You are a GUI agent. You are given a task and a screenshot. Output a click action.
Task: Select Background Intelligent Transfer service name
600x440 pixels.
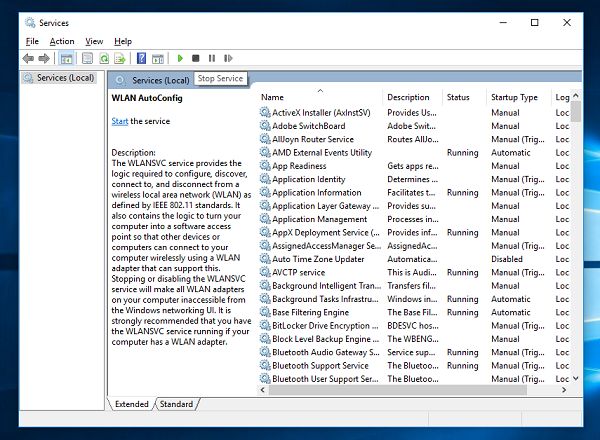[x=326, y=285]
